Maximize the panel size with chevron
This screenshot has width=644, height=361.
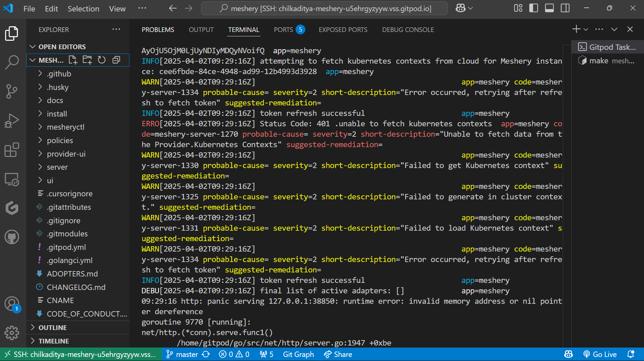click(614, 29)
